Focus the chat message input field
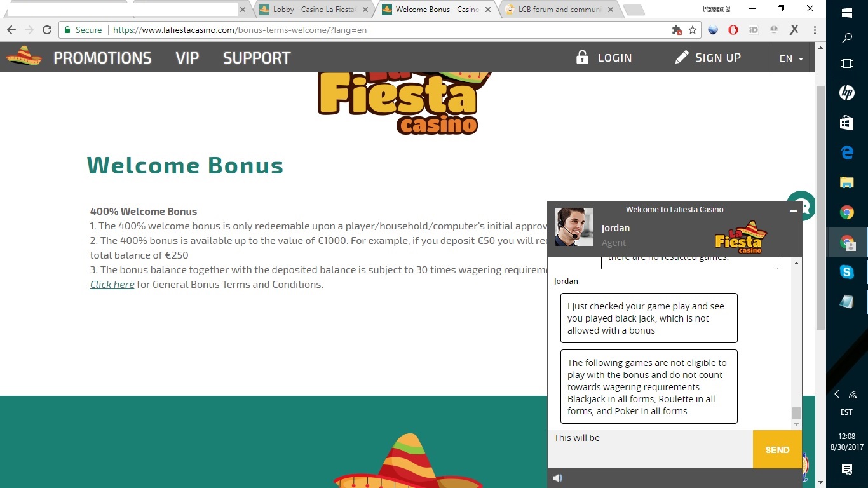This screenshot has height=488, width=868. 650,449
